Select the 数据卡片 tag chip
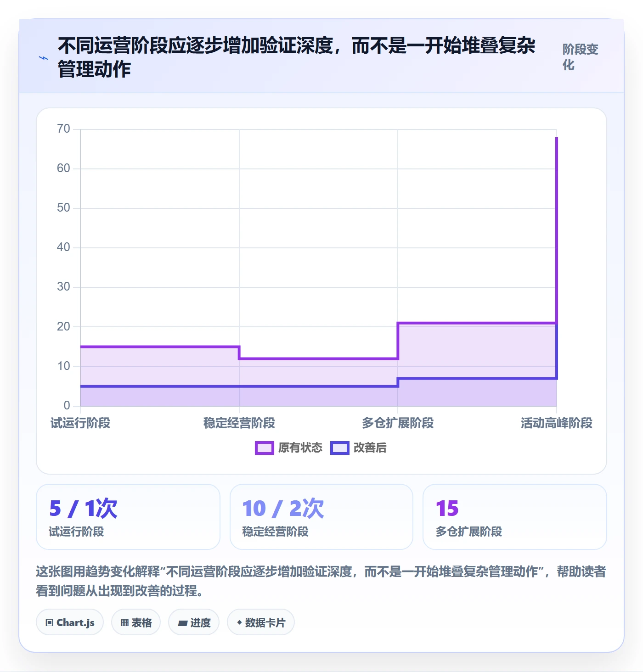Screen dimensions: 643x672 point(261,622)
